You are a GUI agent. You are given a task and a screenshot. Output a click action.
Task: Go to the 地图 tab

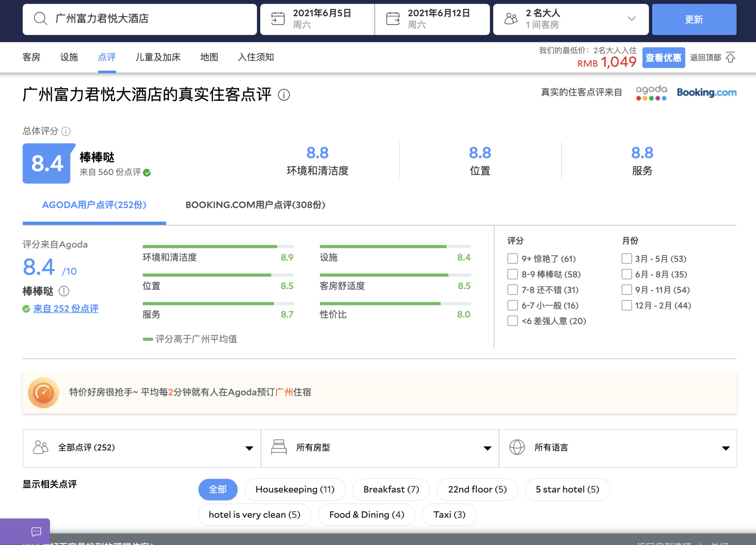tap(209, 57)
